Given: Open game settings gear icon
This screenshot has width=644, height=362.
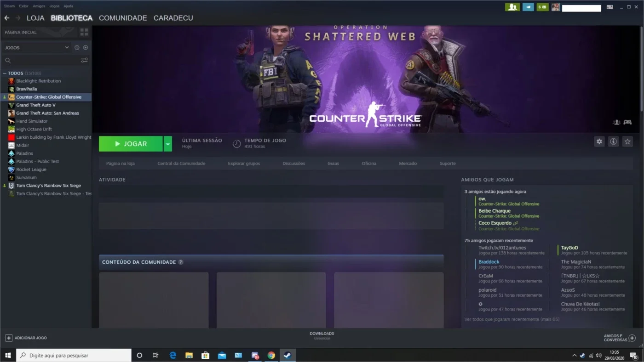Looking at the screenshot, I should [x=599, y=141].
